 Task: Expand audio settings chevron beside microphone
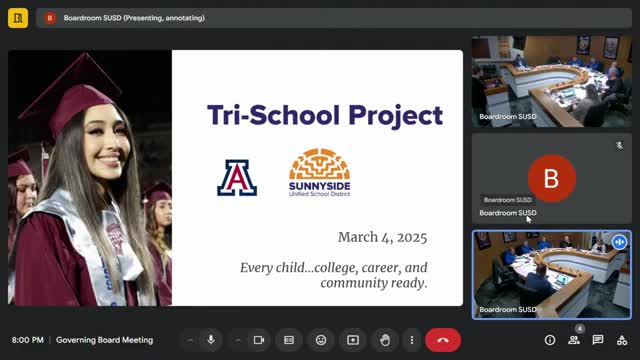(x=190, y=340)
